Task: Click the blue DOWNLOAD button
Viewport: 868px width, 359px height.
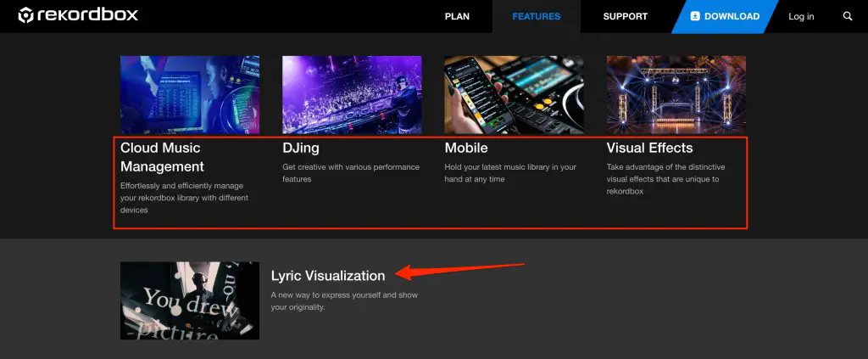Action: (725, 17)
